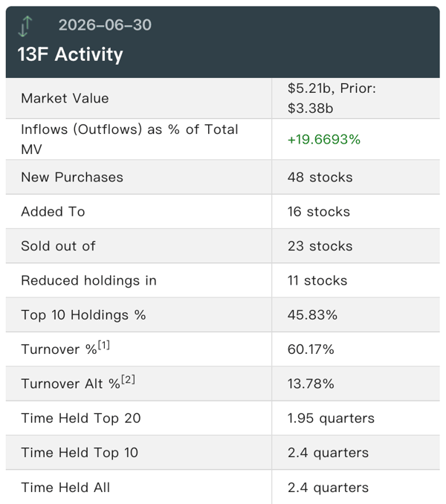Screen dimensions: 446x504
Task: Click the New Purchases row label
Action: 72,177
